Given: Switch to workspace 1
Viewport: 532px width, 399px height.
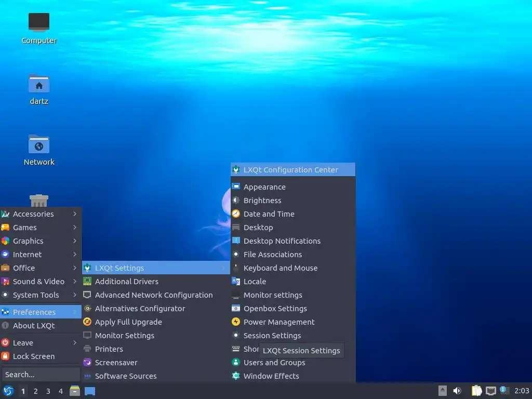Looking at the screenshot, I should [23, 391].
